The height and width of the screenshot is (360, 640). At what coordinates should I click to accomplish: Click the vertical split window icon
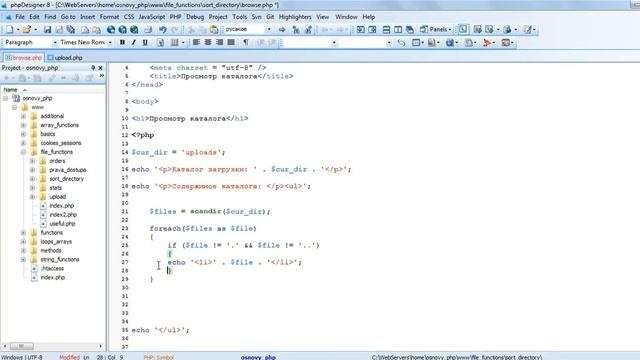[x=398, y=29]
